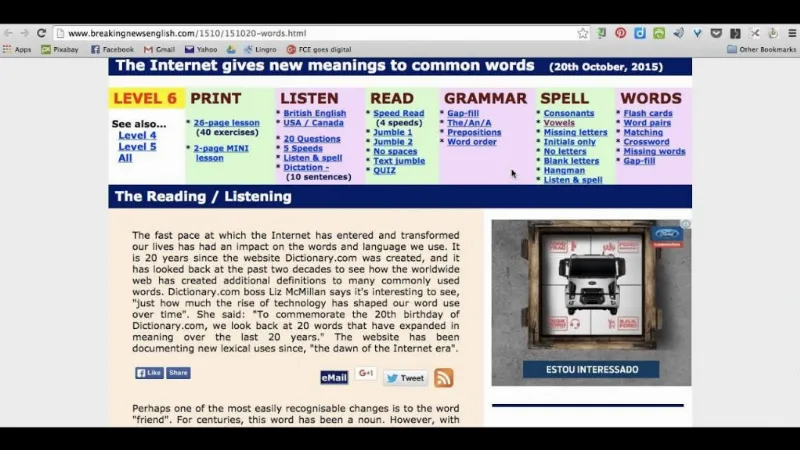Open the 20 Questions link
This screenshot has width=800, height=450.
click(x=312, y=139)
